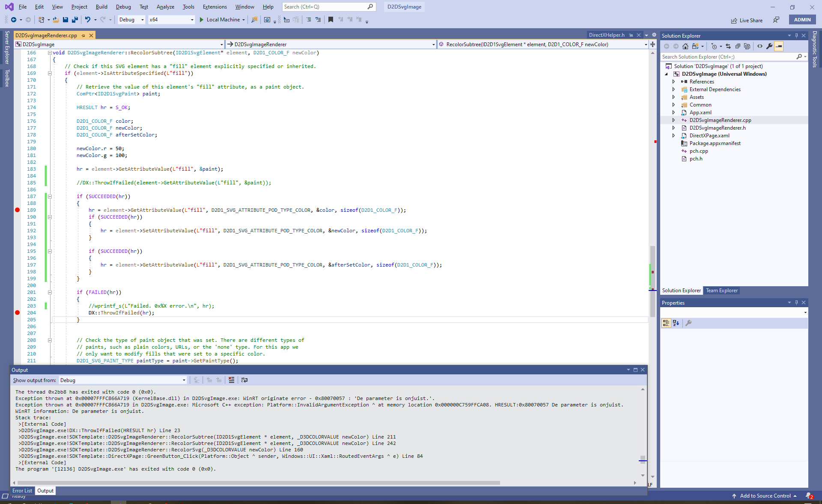
Task: Open the Build menu
Action: point(101,7)
